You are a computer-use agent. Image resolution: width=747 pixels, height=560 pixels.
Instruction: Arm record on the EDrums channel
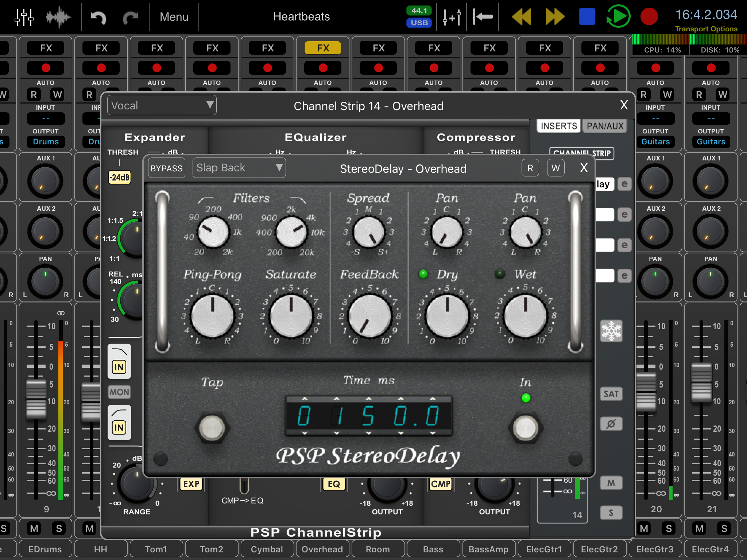[x=46, y=68]
